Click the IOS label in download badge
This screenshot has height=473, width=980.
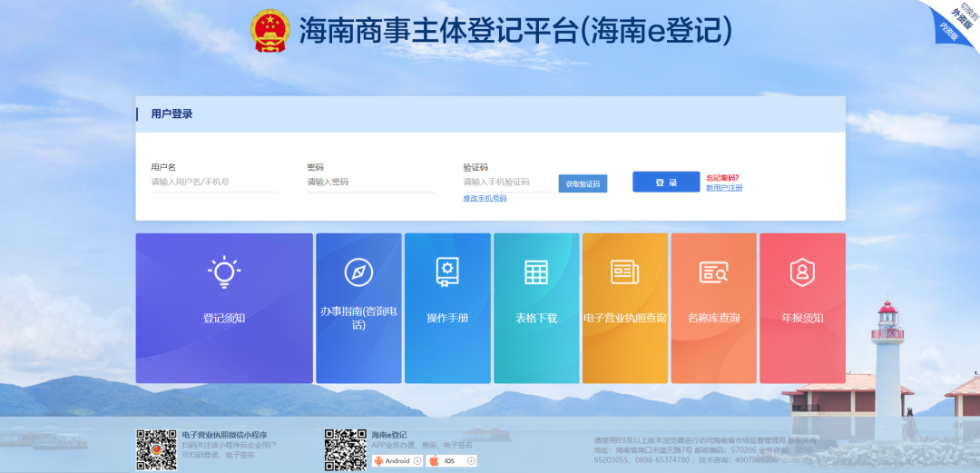coord(449,461)
